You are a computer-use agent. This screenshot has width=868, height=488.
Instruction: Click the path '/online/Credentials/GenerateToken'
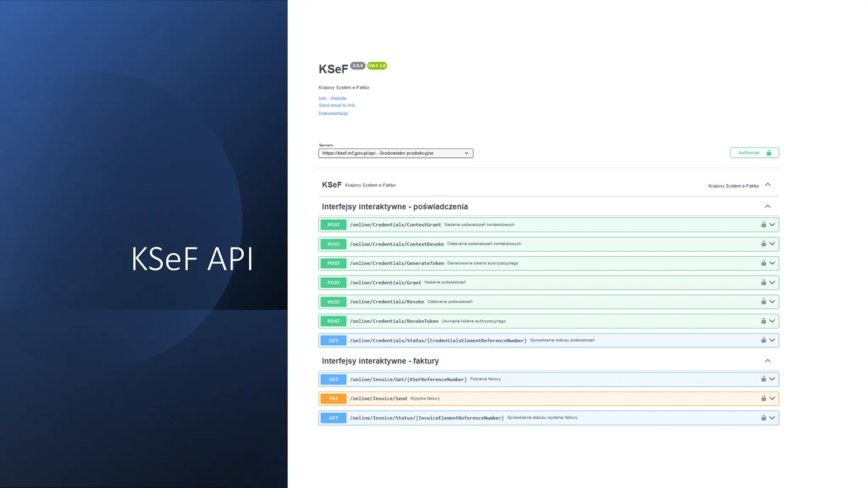pyautogui.click(x=397, y=263)
